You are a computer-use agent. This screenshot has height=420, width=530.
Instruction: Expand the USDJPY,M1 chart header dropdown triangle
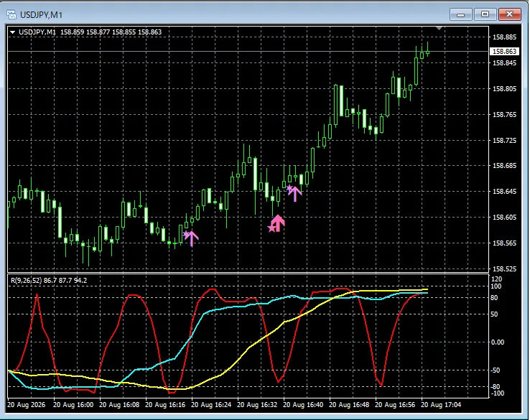12,32
